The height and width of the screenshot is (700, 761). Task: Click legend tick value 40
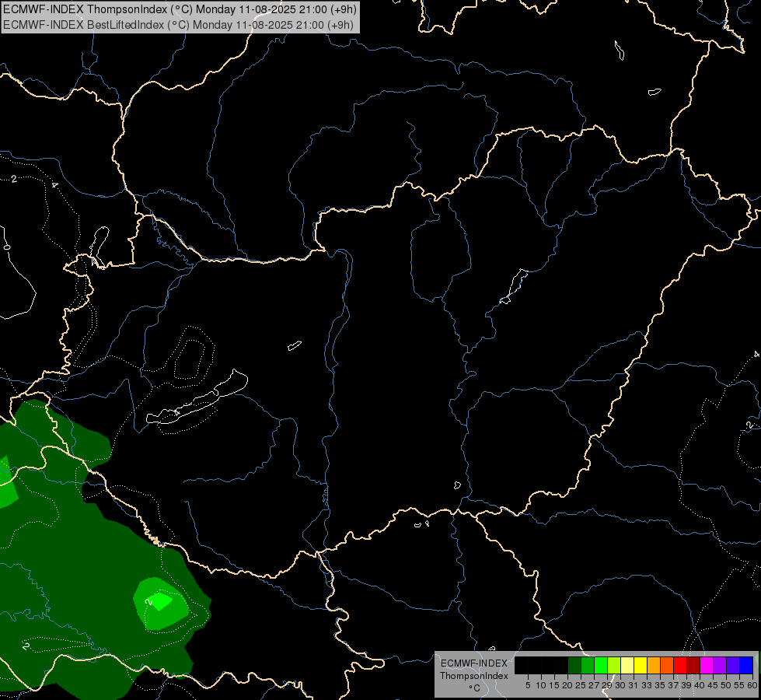click(700, 685)
